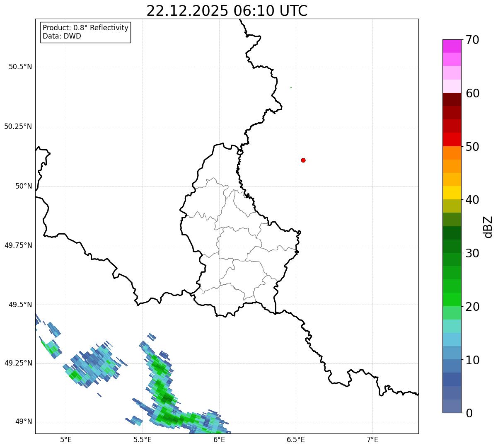Image resolution: width=498 pixels, height=448 pixels.
Task: Click the '49.5°N' latitude label
Action: [20, 305]
